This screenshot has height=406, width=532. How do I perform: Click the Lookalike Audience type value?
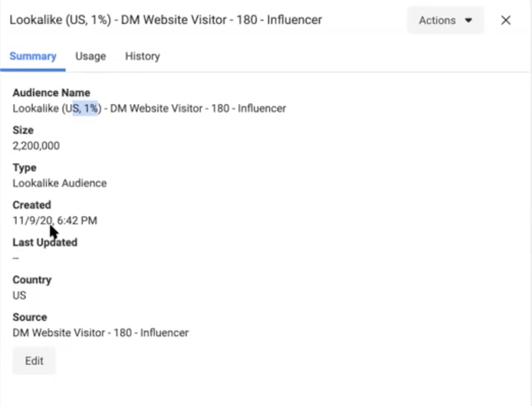[60, 183]
